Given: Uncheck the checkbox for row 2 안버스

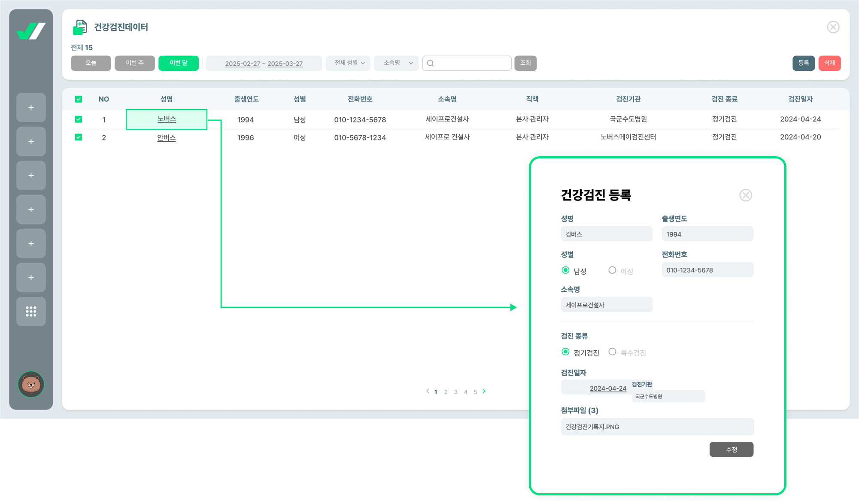Looking at the screenshot, I should tap(79, 137).
